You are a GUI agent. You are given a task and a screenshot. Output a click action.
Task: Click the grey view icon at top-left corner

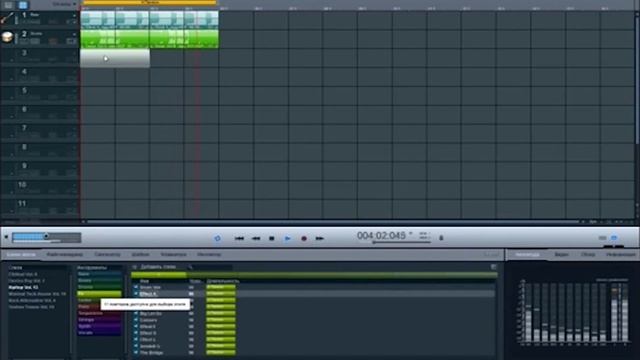[x=8, y=5]
